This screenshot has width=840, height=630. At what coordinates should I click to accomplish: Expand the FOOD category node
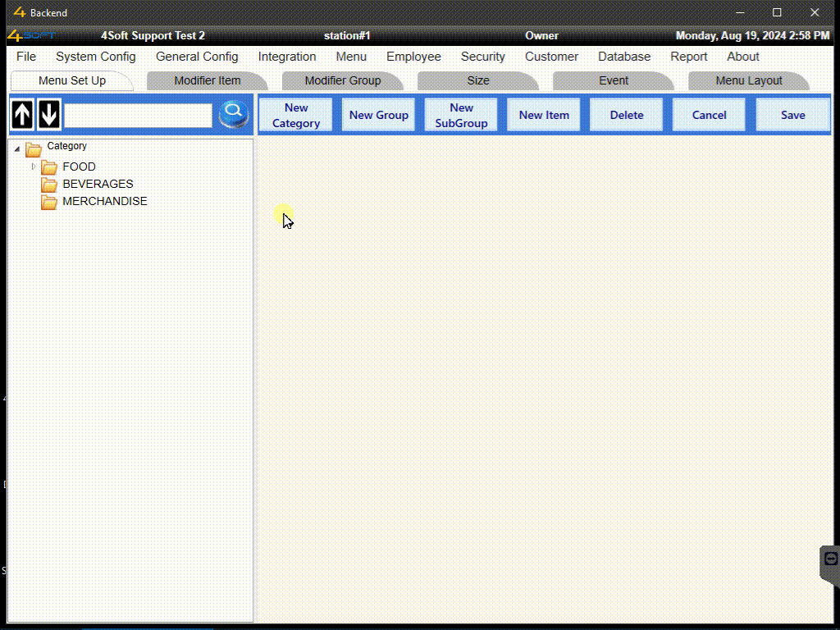[34, 167]
